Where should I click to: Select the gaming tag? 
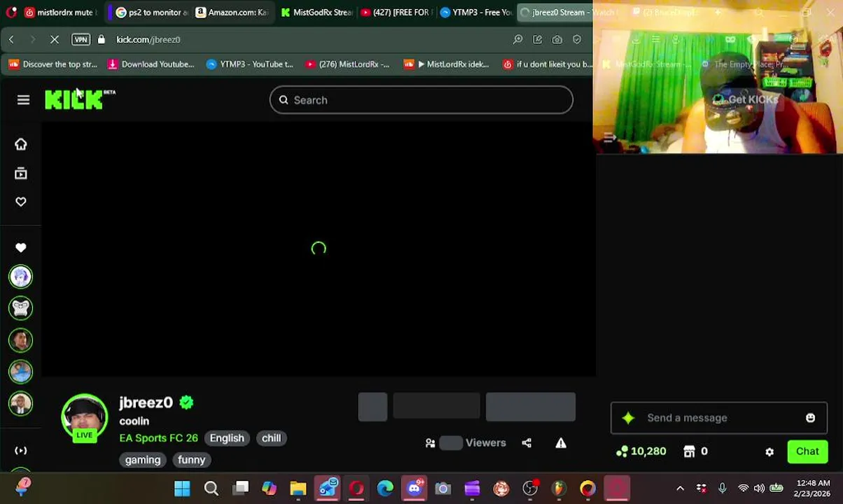click(143, 460)
